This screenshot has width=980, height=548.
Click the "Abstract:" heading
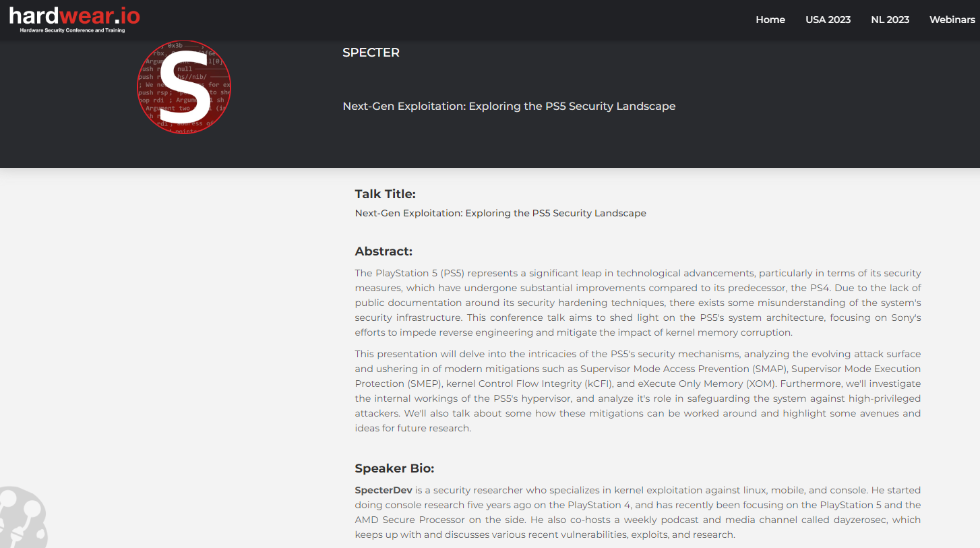pos(384,251)
